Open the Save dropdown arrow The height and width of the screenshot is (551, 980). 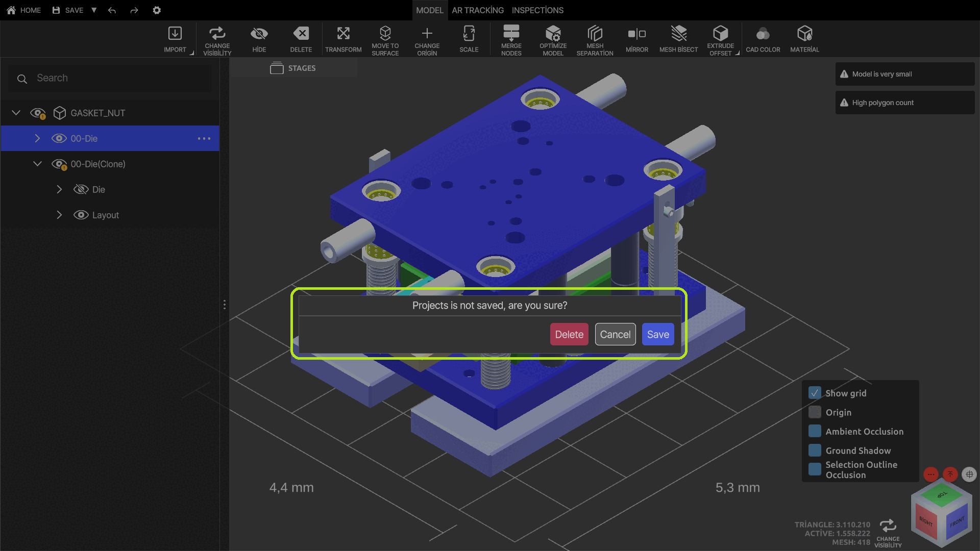pos(94,10)
